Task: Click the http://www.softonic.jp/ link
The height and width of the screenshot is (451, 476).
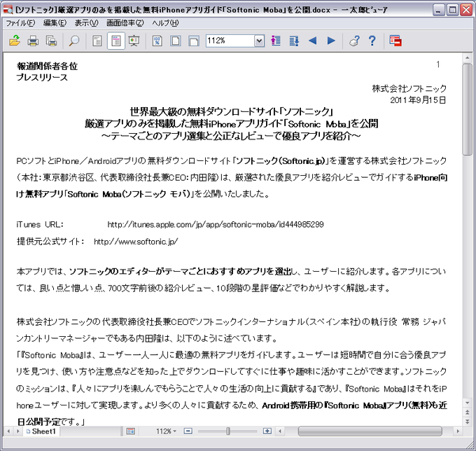Action: [136, 242]
